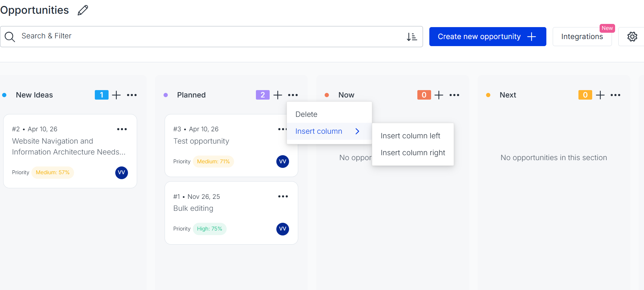The height and width of the screenshot is (290, 644).
Task: Click the pencil icon to rename Opportunities
Action: pos(83,10)
